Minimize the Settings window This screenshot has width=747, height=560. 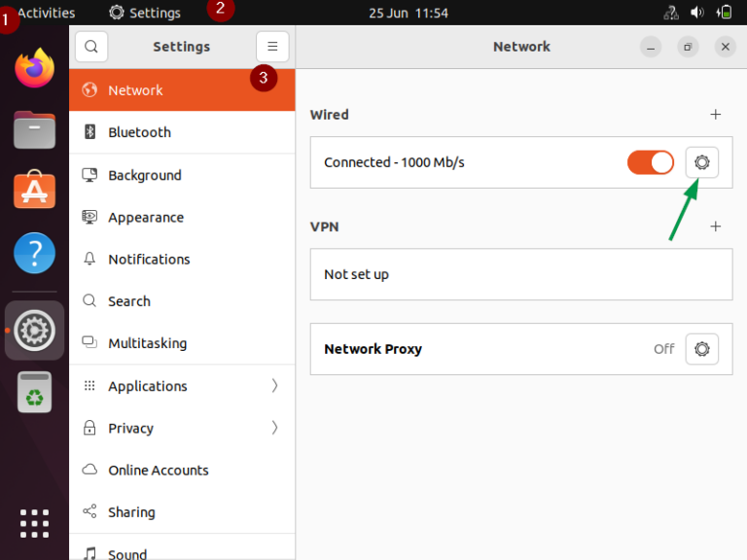pos(651,47)
